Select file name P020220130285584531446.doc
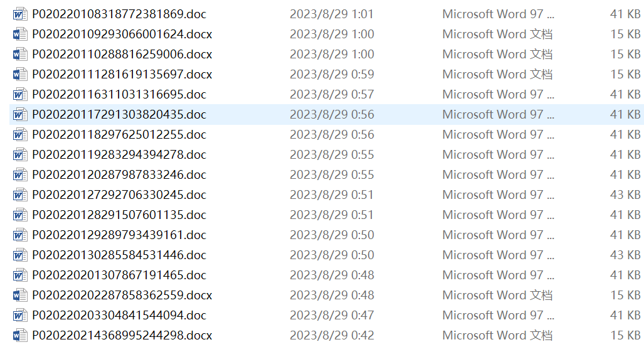The width and height of the screenshot is (644, 347). 119,255
